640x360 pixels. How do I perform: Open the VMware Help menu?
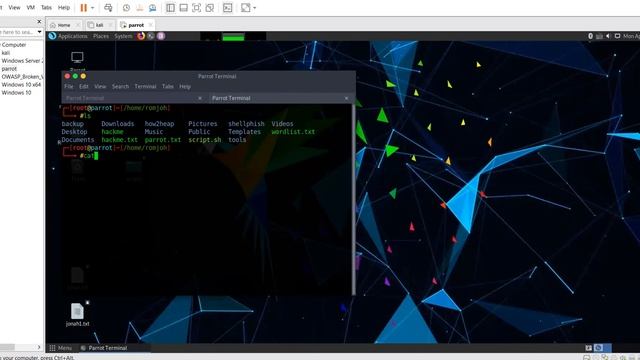coord(64,7)
